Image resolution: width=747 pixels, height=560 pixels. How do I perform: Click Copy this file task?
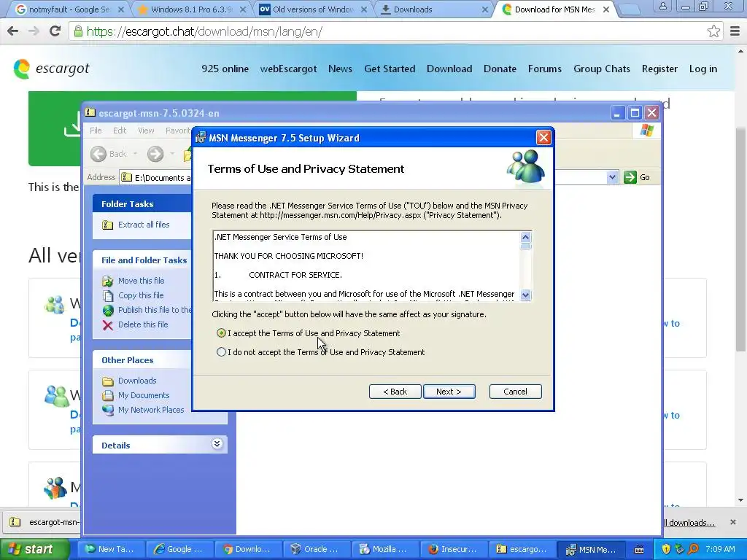141,295
